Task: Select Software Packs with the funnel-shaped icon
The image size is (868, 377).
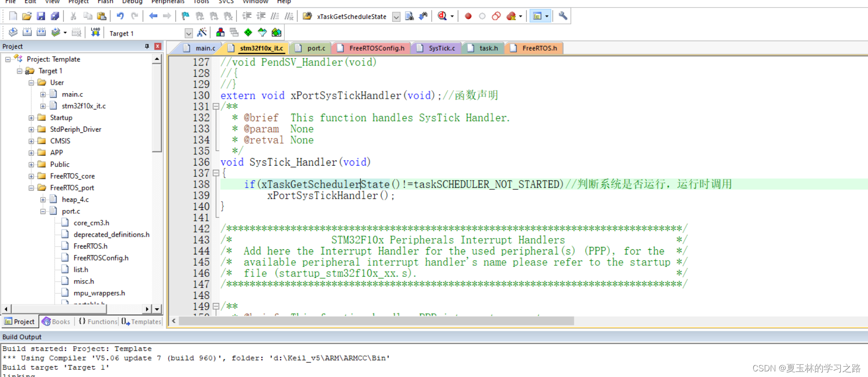Action: click(262, 32)
